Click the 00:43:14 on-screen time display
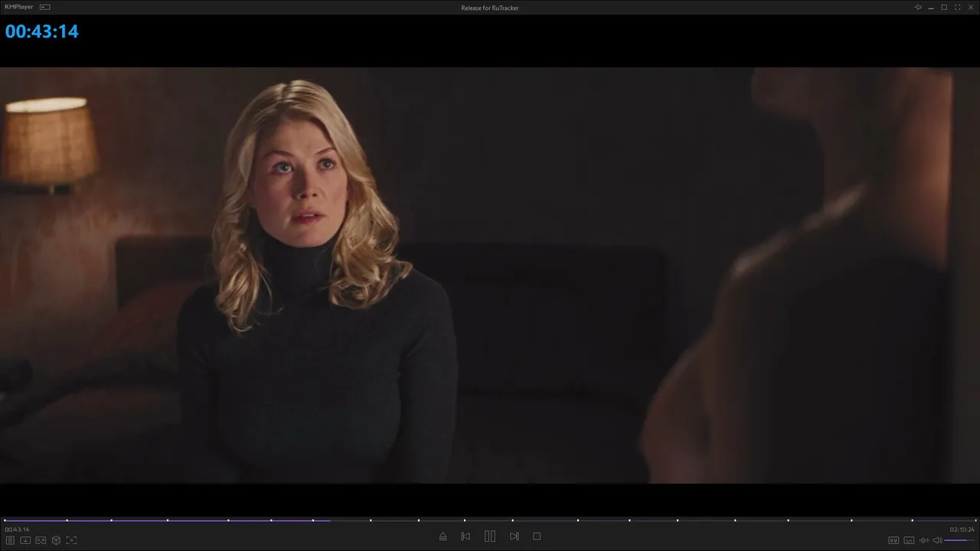980x551 pixels. coord(42,31)
